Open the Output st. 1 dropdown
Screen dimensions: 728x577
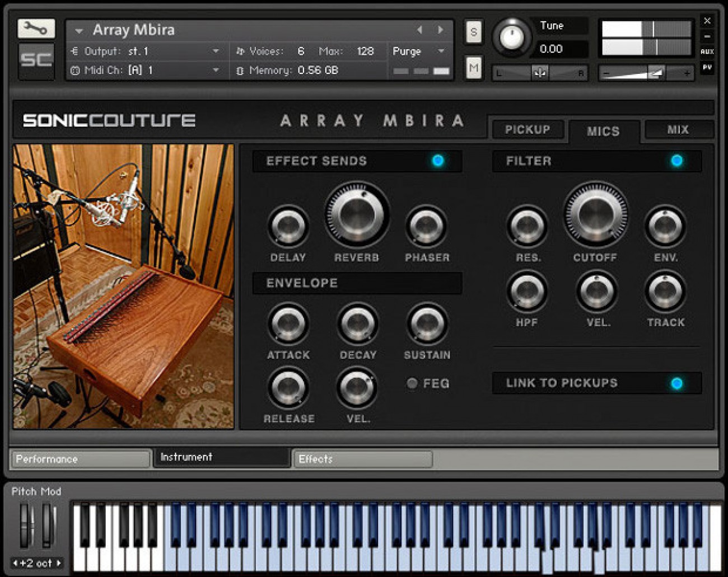(216, 50)
